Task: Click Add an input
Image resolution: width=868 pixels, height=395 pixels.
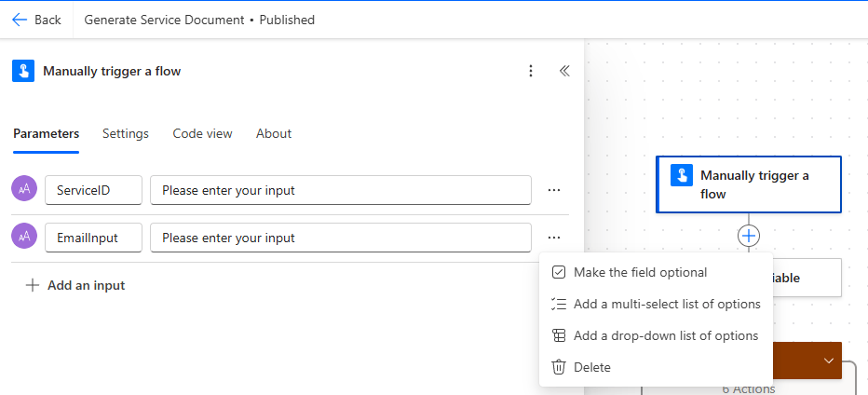Action: pos(75,285)
